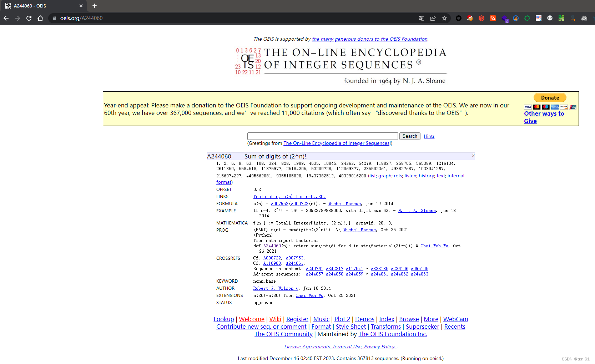Open the listen link

click(x=410, y=176)
